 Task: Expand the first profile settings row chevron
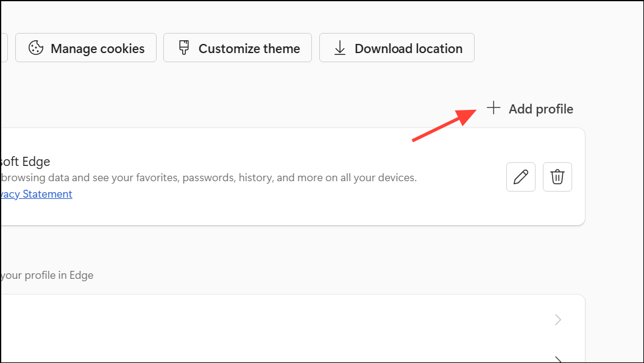[x=557, y=320]
